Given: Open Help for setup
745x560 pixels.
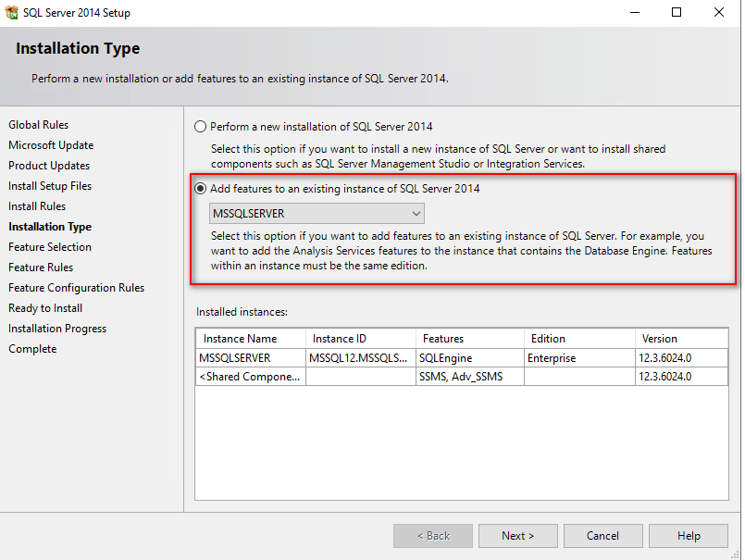Looking at the screenshot, I should click(x=688, y=535).
